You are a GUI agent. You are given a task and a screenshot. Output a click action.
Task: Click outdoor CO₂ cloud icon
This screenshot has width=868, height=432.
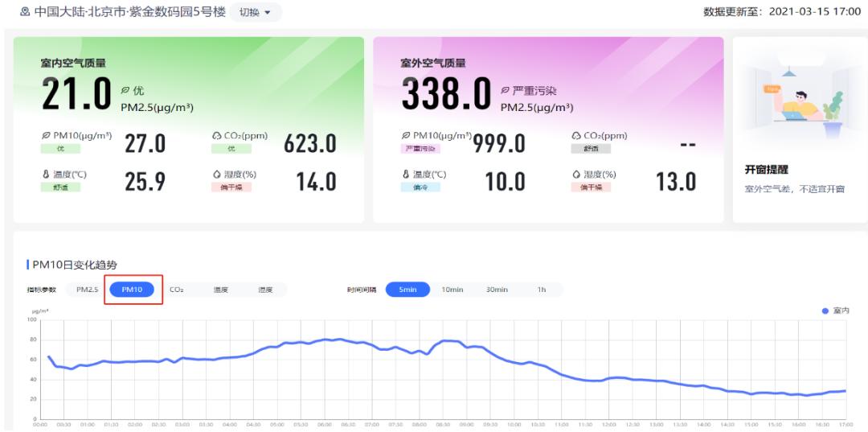click(x=576, y=136)
